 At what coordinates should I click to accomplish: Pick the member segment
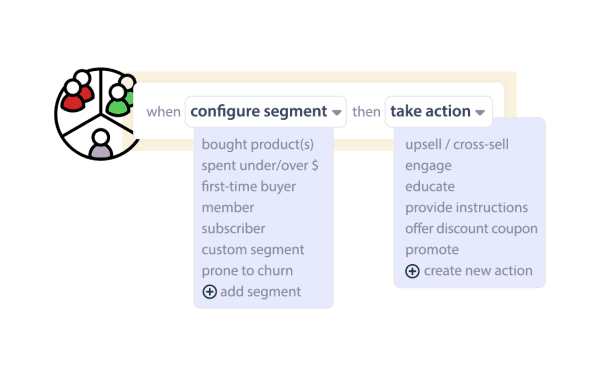coord(228,208)
